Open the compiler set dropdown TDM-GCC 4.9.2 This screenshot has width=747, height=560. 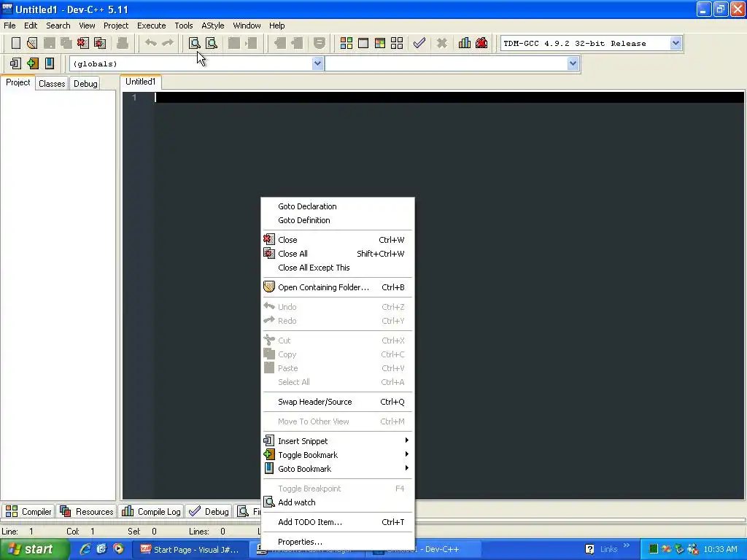676,43
